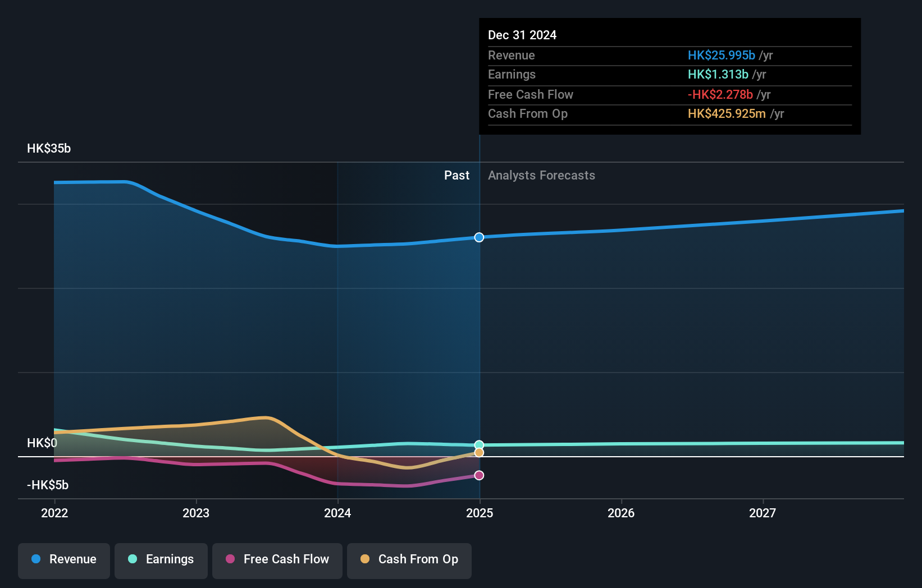Click the 2024 x-axis label
This screenshot has height=588, width=922.
(x=337, y=513)
